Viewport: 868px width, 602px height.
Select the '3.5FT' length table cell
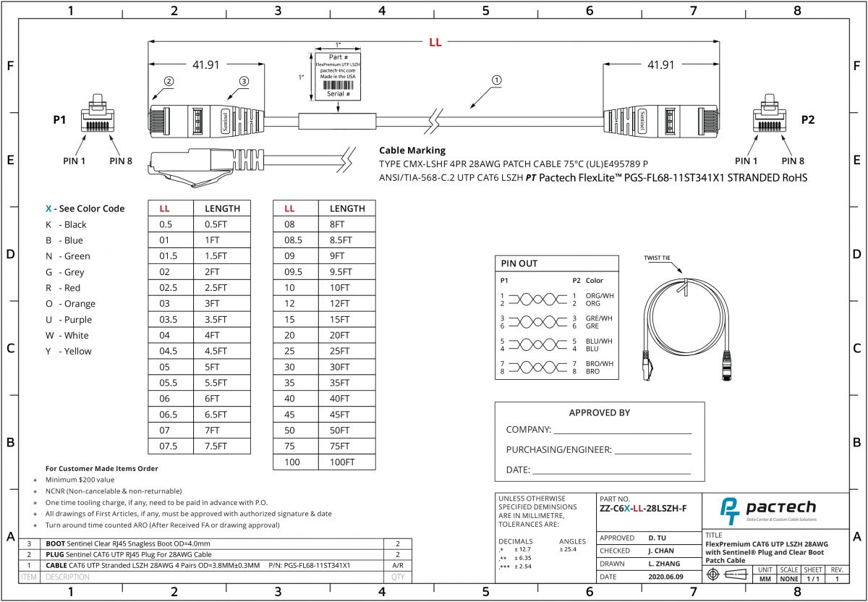tap(222, 320)
